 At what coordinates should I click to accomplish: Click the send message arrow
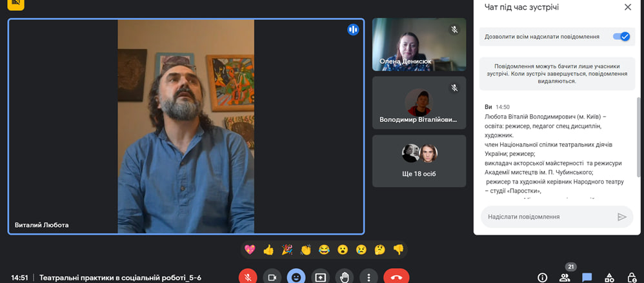point(622,217)
